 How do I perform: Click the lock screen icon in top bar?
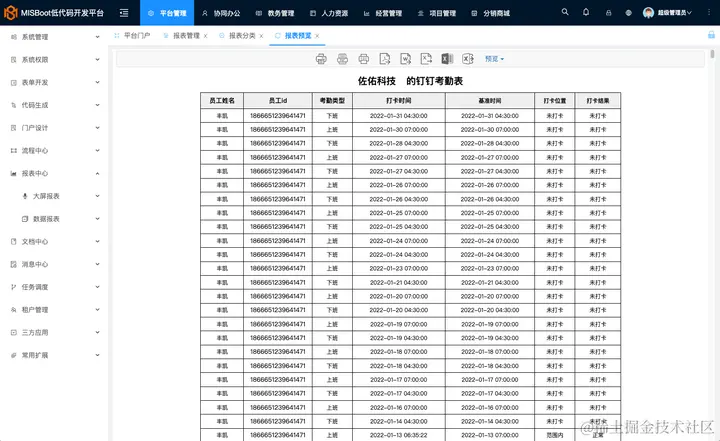pos(608,13)
